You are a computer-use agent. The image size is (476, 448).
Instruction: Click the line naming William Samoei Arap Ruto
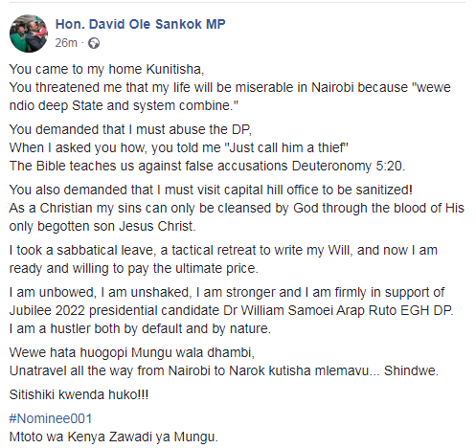click(x=232, y=310)
